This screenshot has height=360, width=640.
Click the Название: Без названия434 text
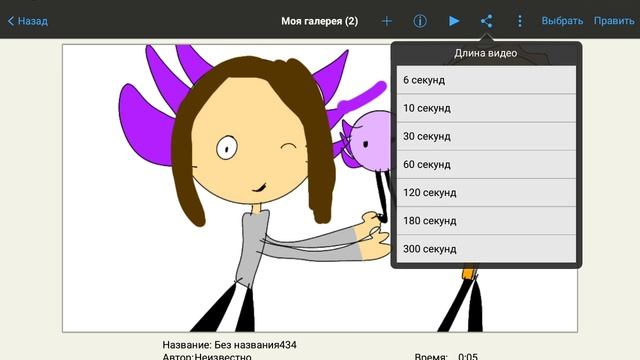(229, 345)
